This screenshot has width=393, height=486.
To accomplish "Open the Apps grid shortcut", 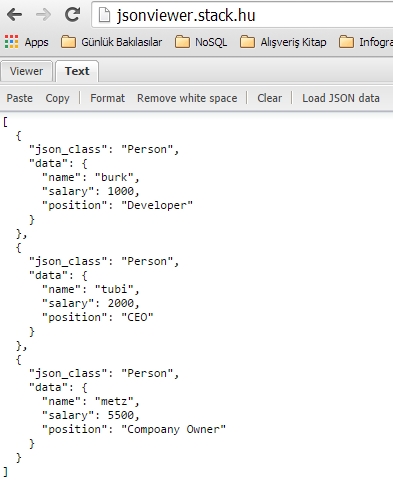I will tap(26, 42).
